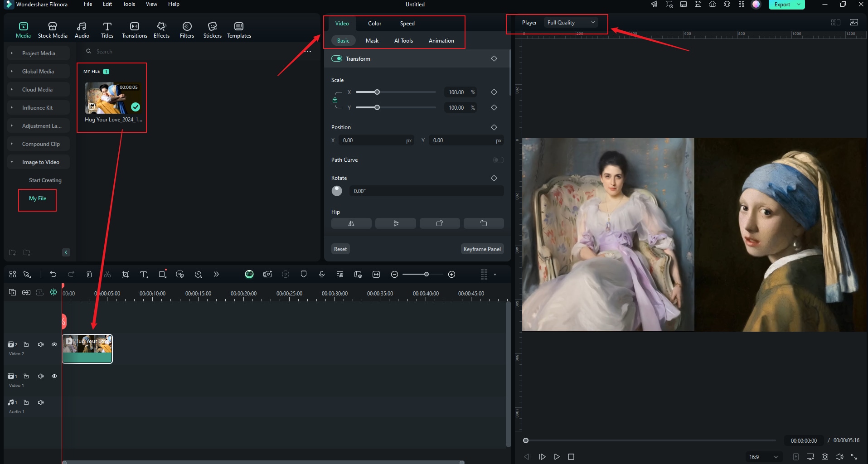868x464 pixels.
Task: Click the player volume speaker icon
Action: 839,457
